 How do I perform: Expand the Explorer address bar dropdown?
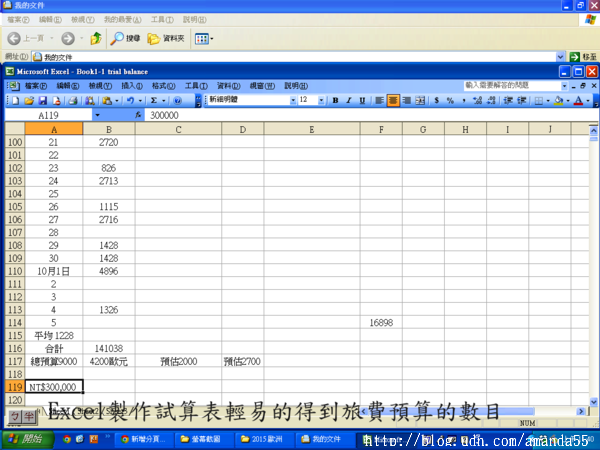click(x=560, y=57)
